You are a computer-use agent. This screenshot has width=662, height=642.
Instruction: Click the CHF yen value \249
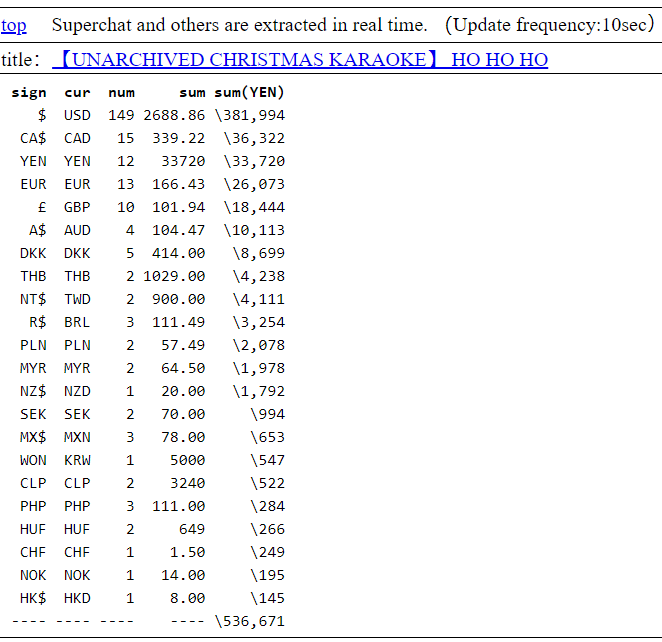267,553
